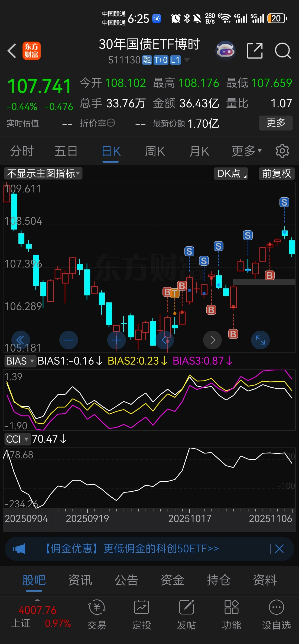Screen dimensions: 299x644
Task: Close the 佣金优惠 banner
Action: pos(279,549)
